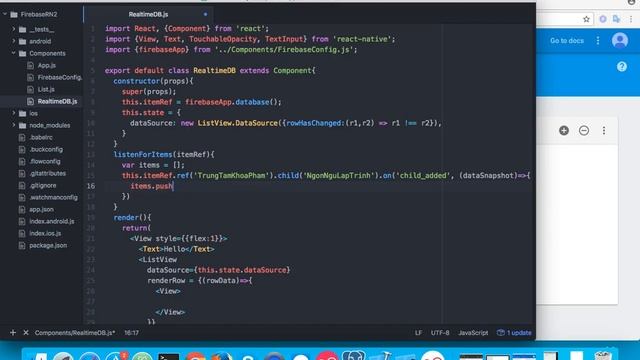Click the translate extension icon in browser toolbar
640x360 pixels.
coord(616,19)
